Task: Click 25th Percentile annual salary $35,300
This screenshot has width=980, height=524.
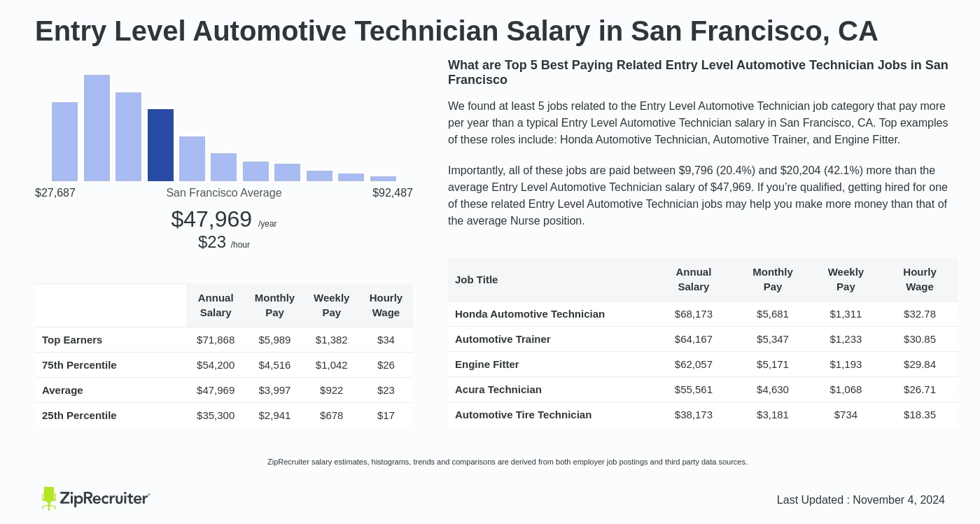Action: tap(216, 416)
